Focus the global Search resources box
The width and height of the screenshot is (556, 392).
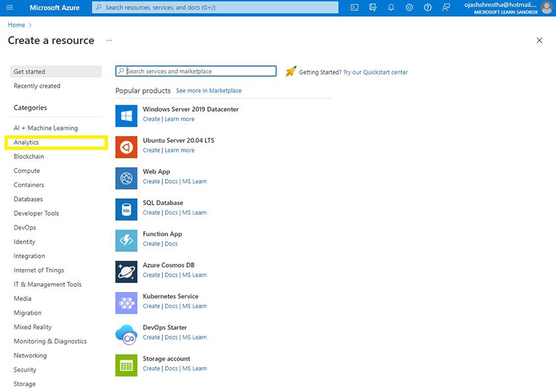pos(215,7)
